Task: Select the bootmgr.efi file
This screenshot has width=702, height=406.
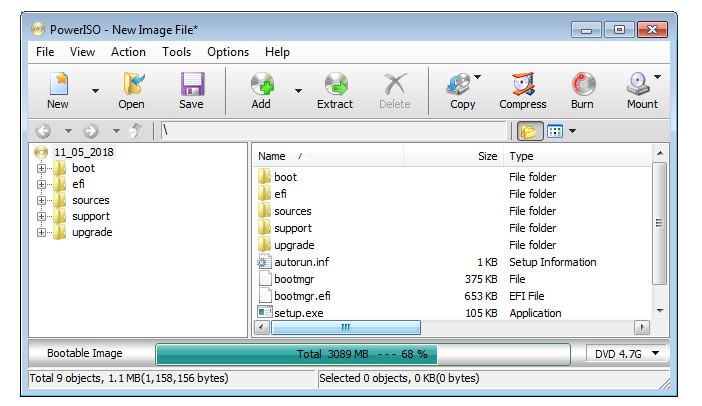Action: (x=302, y=296)
